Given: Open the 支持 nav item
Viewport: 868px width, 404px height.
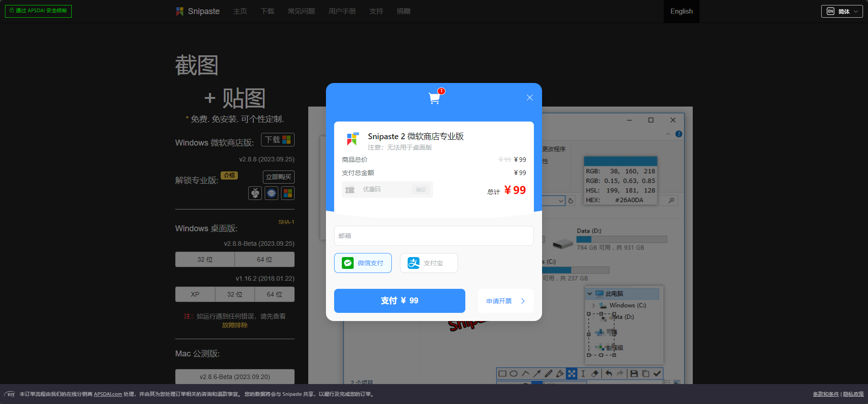Looking at the screenshot, I should click(376, 11).
